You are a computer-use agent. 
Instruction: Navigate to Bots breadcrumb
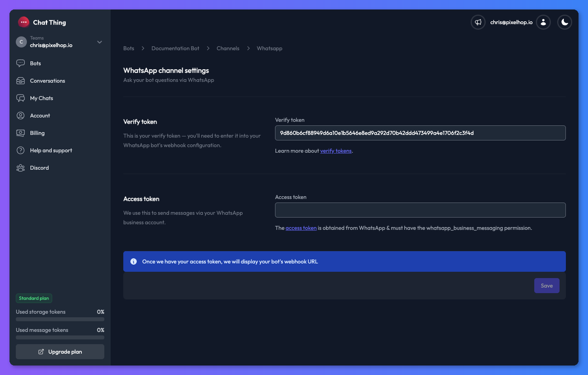(x=129, y=48)
